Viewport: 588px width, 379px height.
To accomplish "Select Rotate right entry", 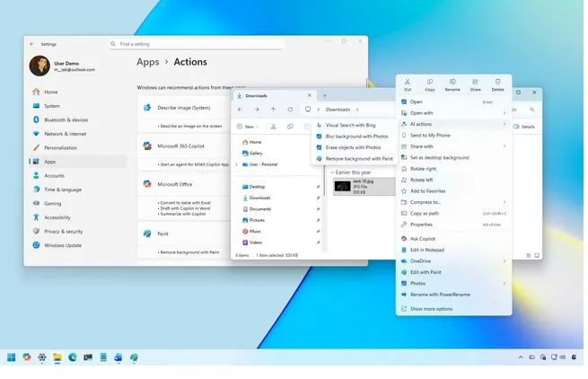I will (453, 169).
